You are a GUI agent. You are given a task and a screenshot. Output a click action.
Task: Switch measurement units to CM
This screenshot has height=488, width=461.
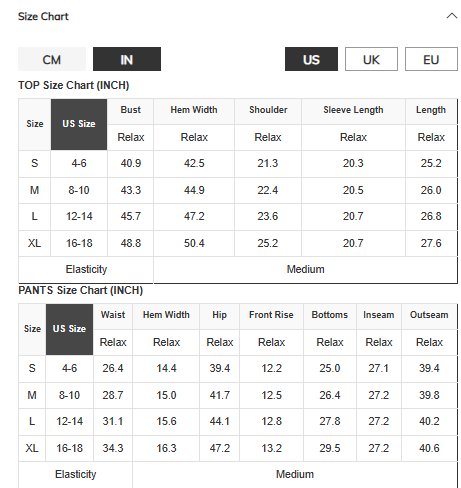[52, 59]
